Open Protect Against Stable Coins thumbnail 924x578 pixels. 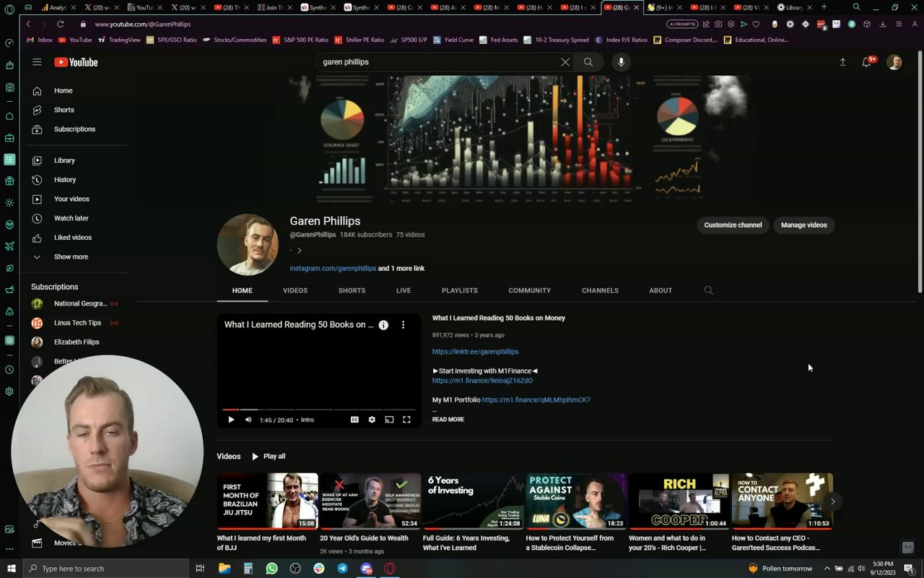click(576, 501)
